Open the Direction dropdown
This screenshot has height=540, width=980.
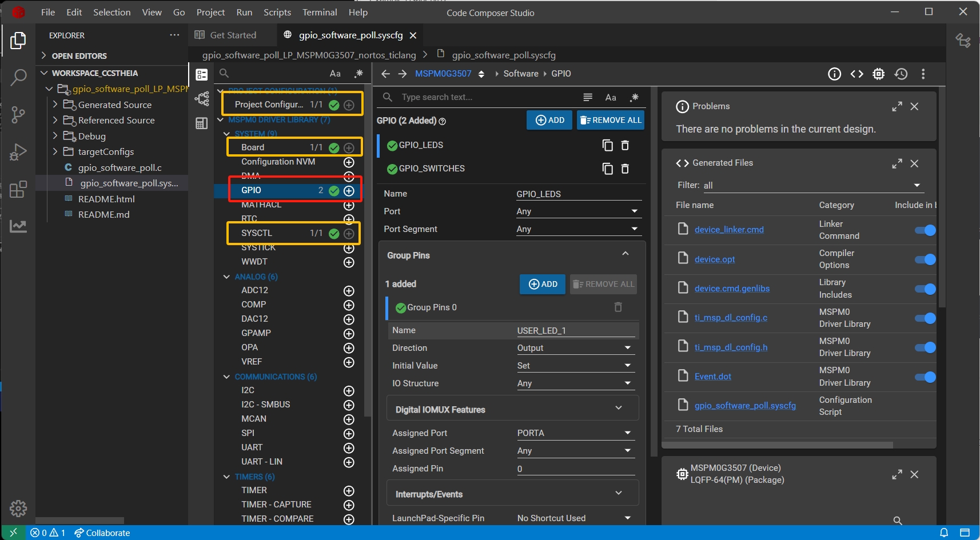pos(575,348)
